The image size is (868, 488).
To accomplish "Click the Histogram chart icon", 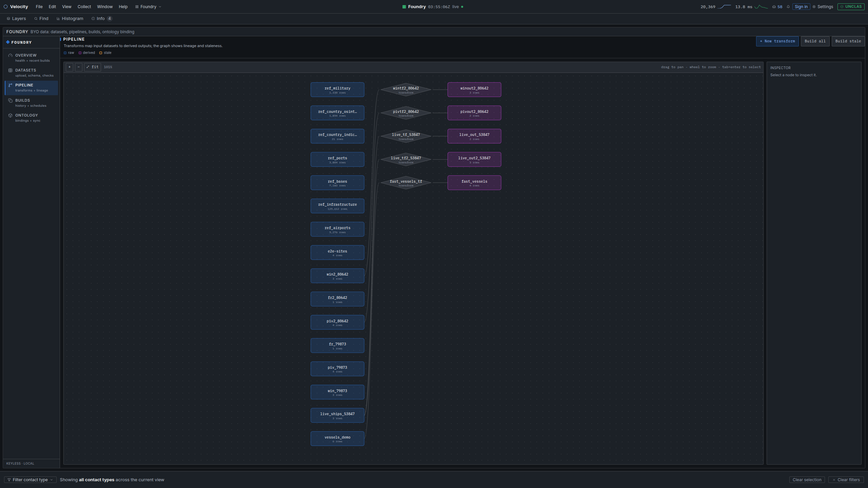I will pos(58,19).
